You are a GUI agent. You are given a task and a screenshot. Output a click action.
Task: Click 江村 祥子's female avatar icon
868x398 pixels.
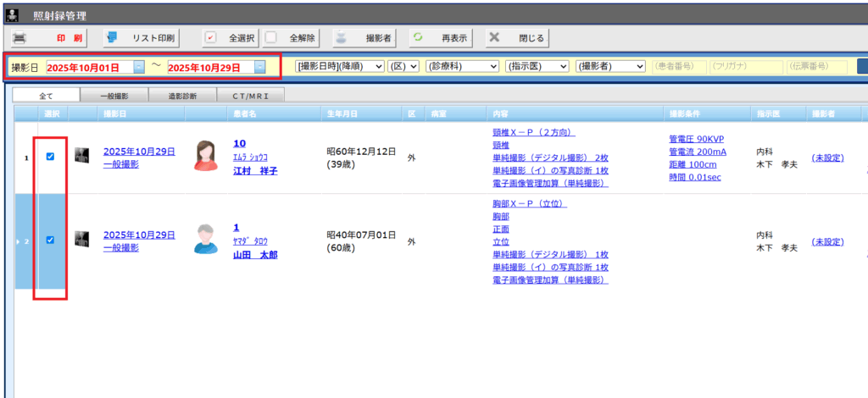(x=205, y=157)
